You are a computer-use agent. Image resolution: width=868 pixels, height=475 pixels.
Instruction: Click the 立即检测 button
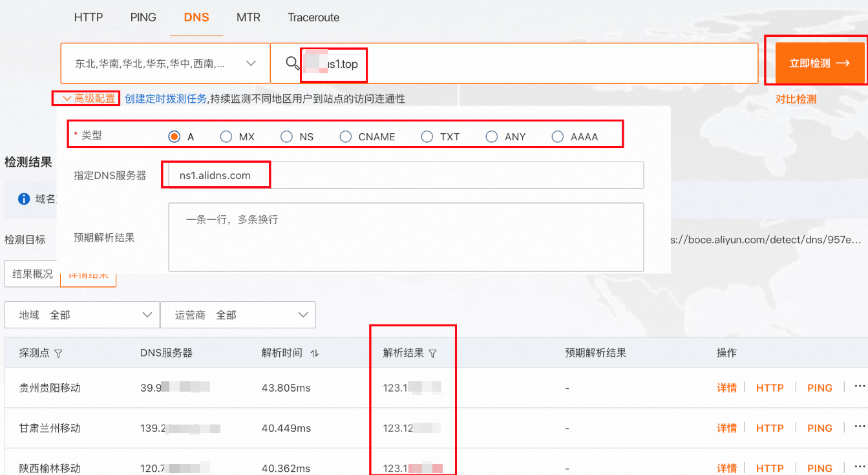(x=820, y=63)
